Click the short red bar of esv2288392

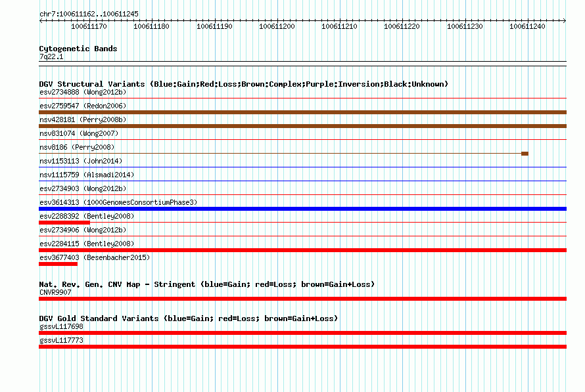[x=64, y=223]
